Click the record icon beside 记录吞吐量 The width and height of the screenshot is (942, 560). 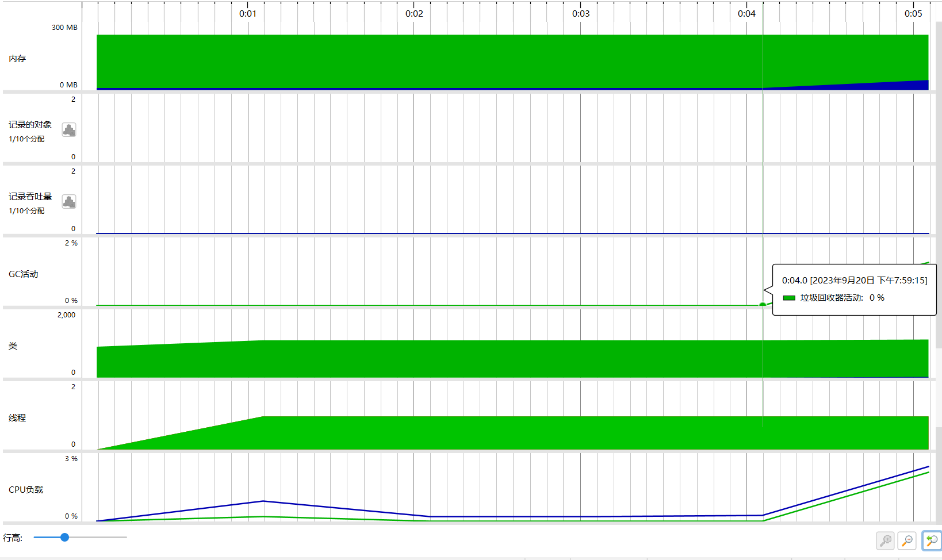[69, 202]
